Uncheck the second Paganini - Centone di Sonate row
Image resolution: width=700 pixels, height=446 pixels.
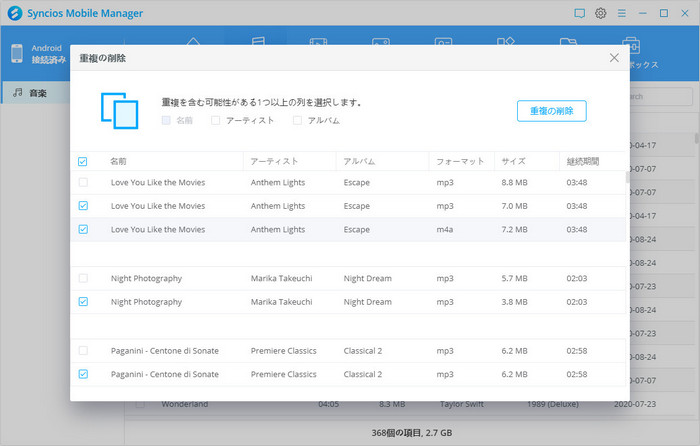(x=83, y=374)
